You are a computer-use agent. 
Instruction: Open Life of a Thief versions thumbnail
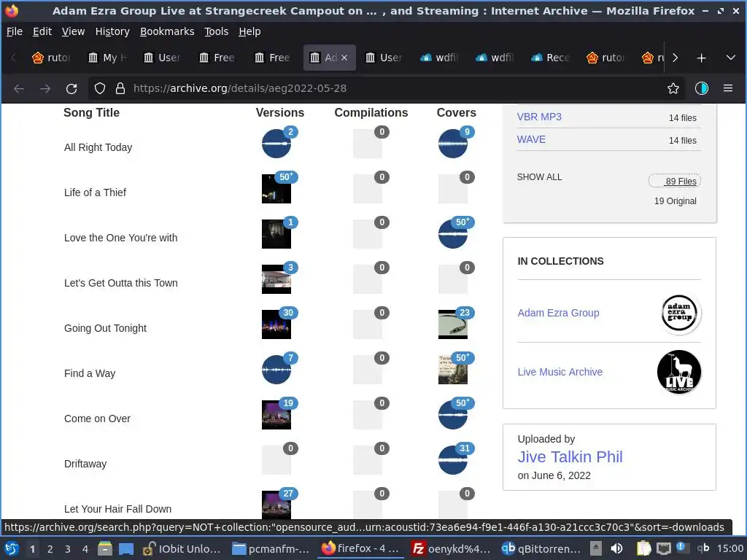(x=276, y=189)
